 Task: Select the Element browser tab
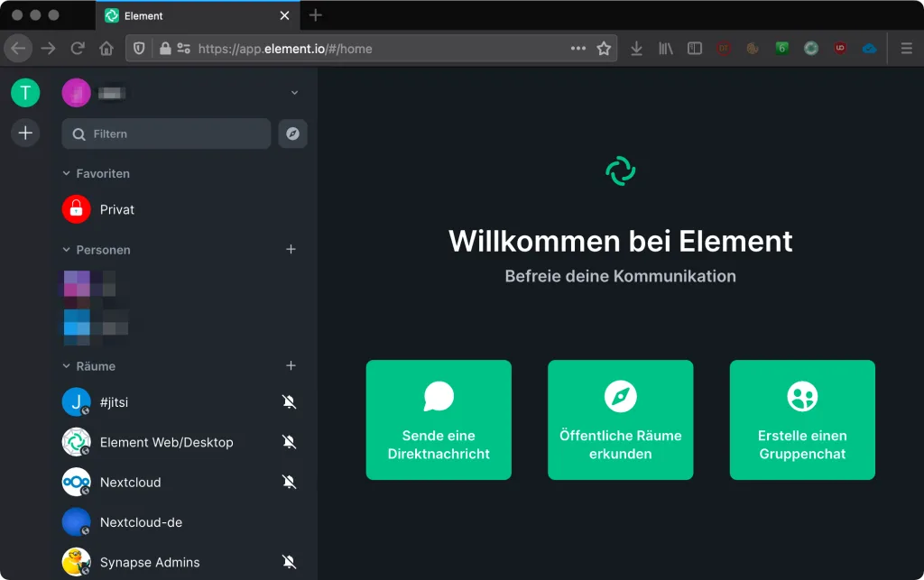(x=198, y=16)
